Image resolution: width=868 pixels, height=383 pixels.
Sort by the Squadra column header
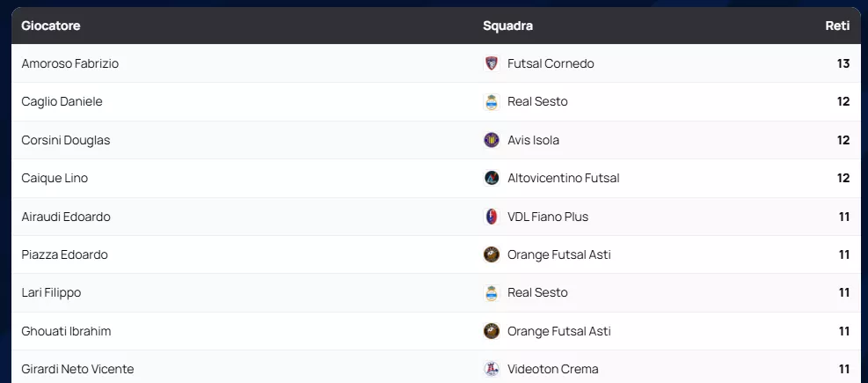point(507,26)
